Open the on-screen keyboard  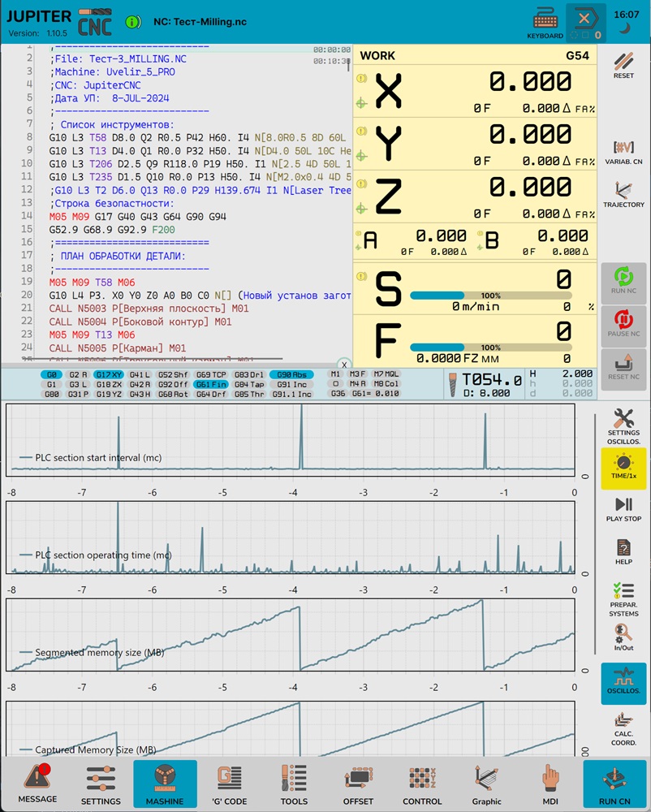(x=545, y=23)
